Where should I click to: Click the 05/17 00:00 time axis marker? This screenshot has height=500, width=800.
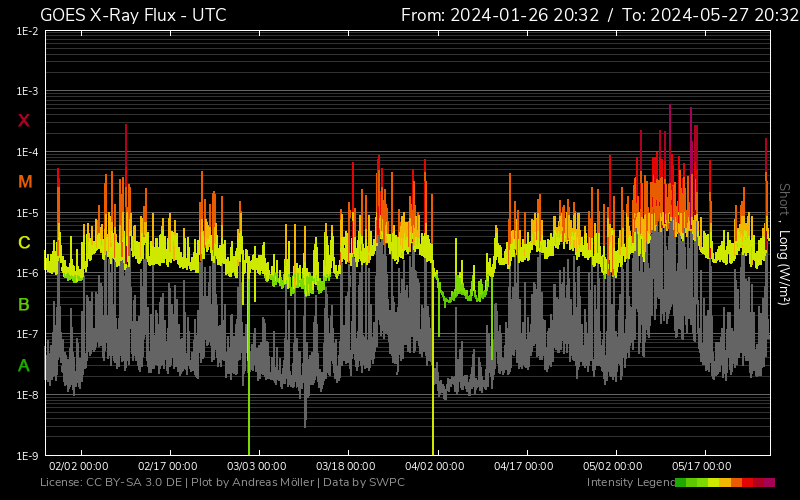pos(703,466)
